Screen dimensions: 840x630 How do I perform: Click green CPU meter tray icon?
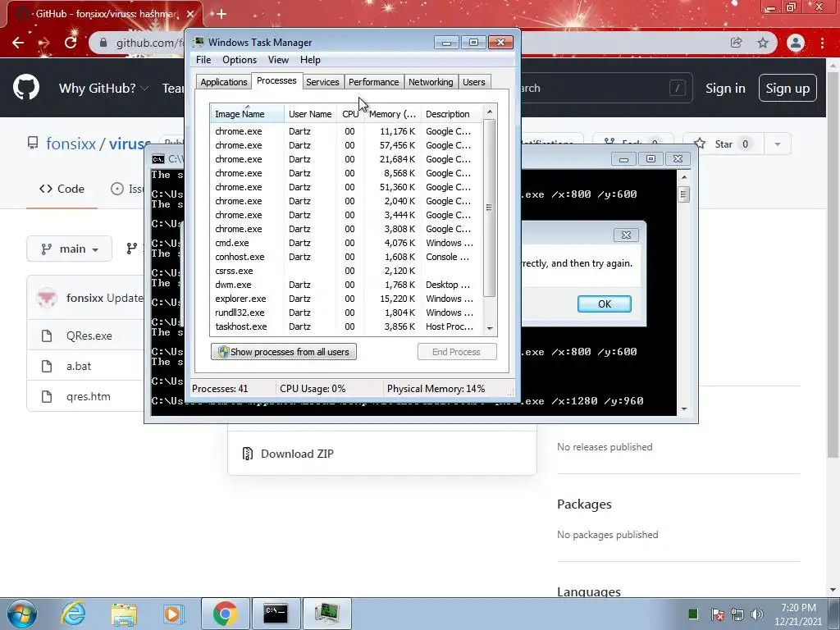pyautogui.click(x=692, y=614)
